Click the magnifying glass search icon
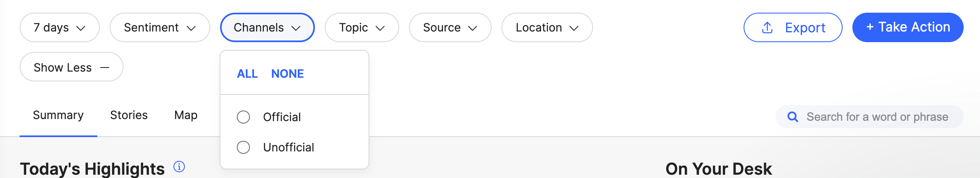Screen dimensions: 980x178 click(x=793, y=117)
